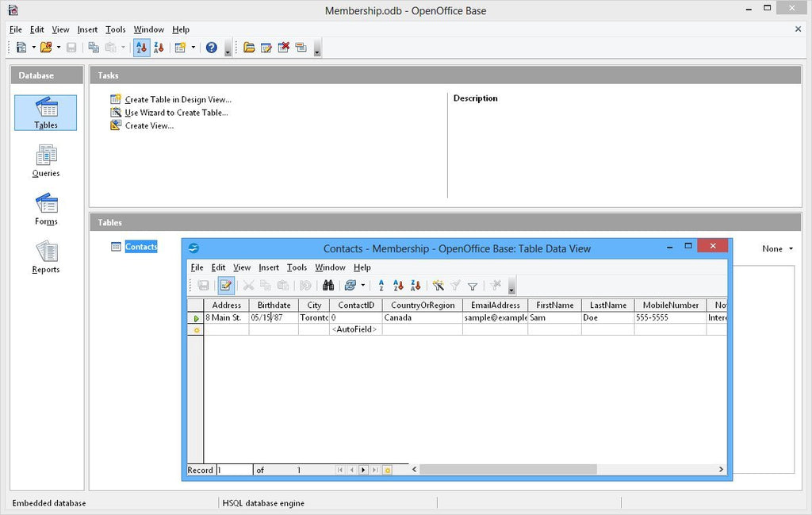This screenshot has width=812, height=515.
Task: Open the Tools menu in Base window
Action: (x=115, y=29)
